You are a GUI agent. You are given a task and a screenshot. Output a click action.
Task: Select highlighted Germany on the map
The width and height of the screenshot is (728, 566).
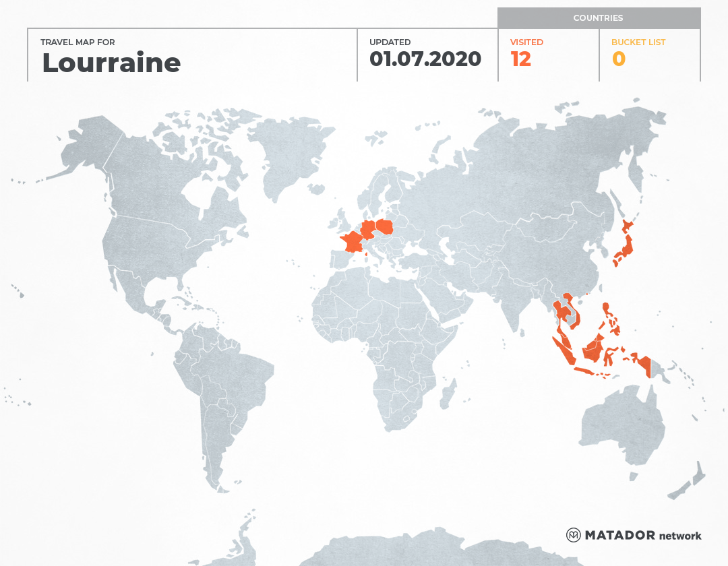369,230
